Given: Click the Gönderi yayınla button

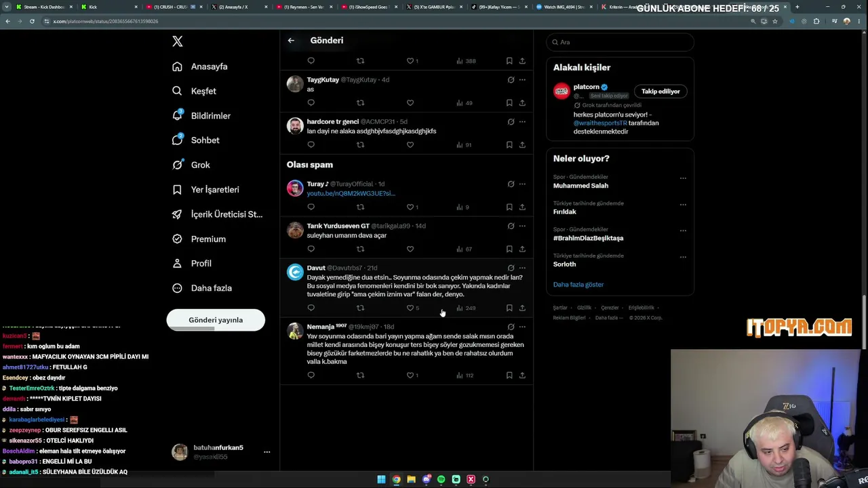Looking at the screenshot, I should click(216, 320).
